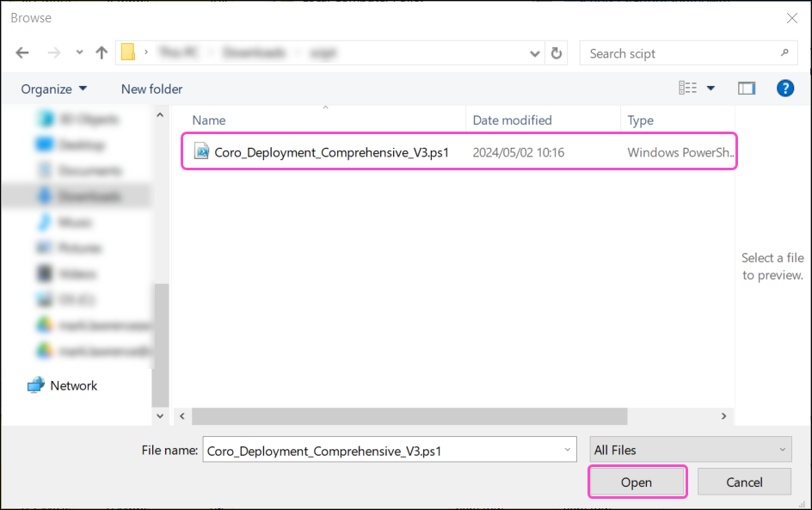Sort files by the Name column
Screen dimensions: 812x510
(x=209, y=120)
